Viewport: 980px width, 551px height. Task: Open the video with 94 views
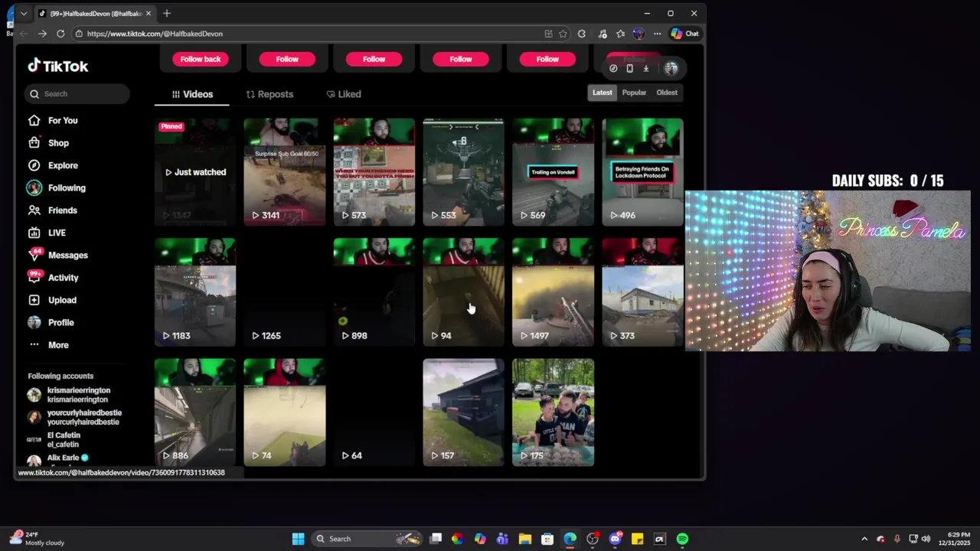464,292
